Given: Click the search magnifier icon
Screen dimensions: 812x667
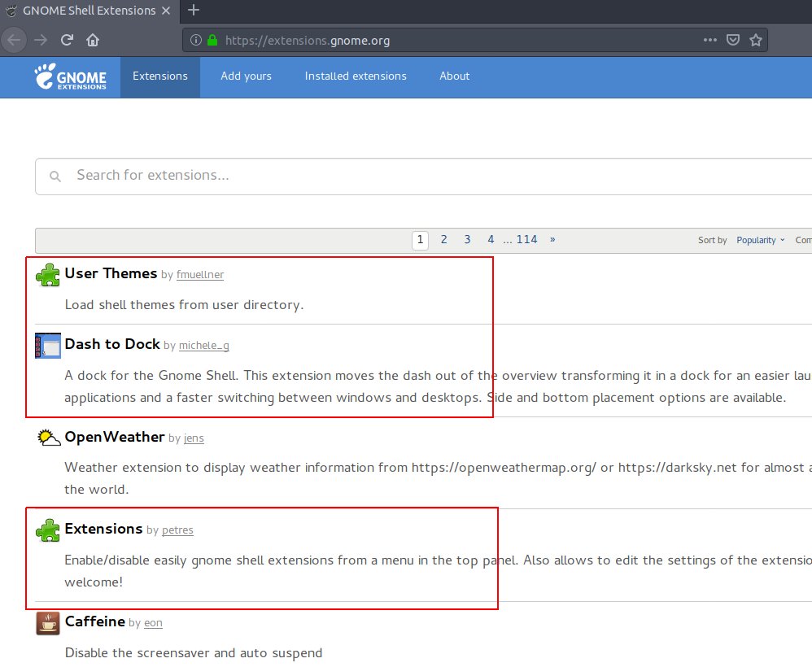Looking at the screenshot, I should click(55, 176).
